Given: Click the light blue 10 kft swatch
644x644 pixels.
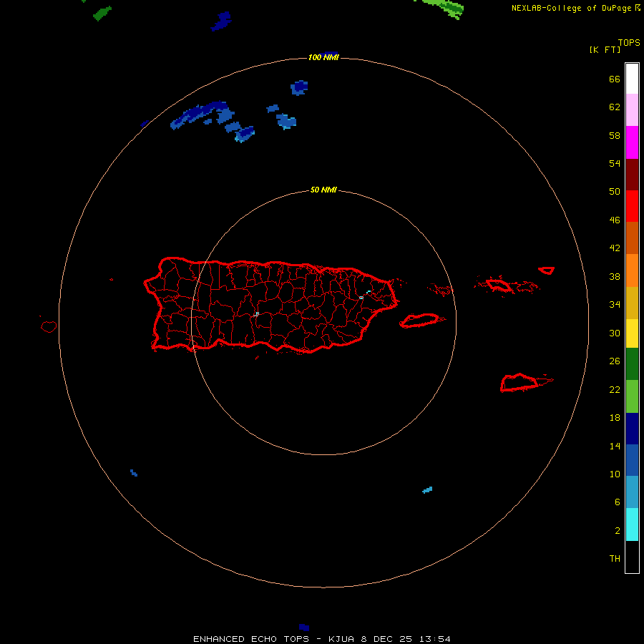Looking at the screenshot, I should 632,492.
